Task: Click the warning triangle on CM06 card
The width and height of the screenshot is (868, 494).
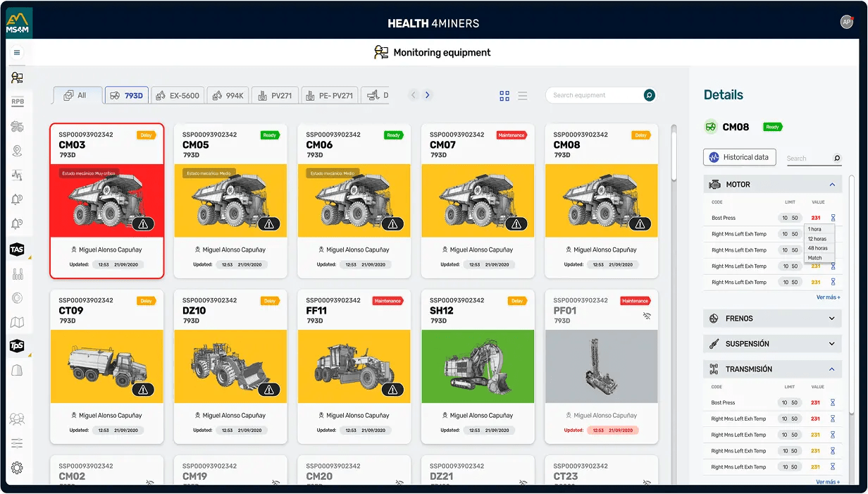Action: click(x=392, y=224)
